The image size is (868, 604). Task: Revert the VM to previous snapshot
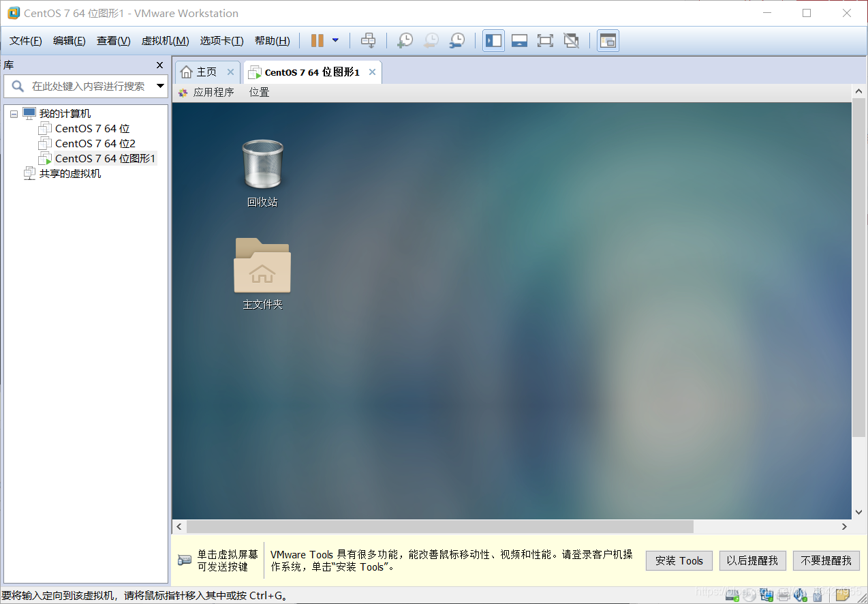pyautogui.click(x=431, y=41)
